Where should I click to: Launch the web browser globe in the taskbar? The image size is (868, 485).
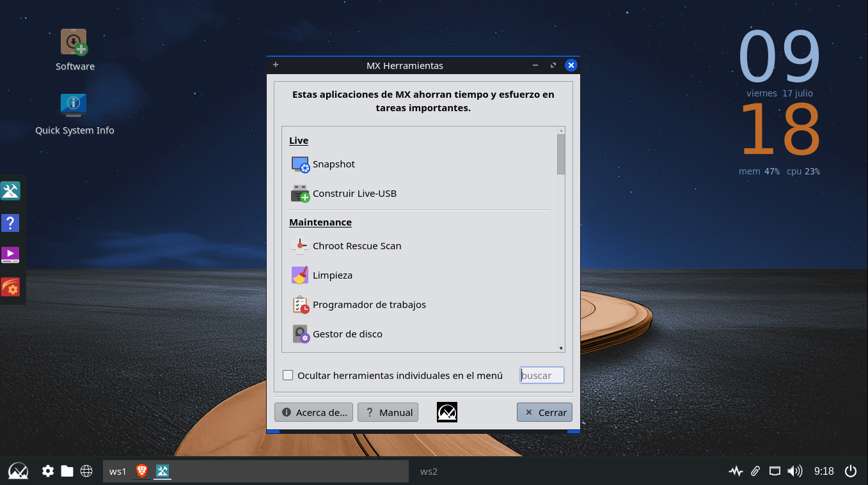[86, 471]
